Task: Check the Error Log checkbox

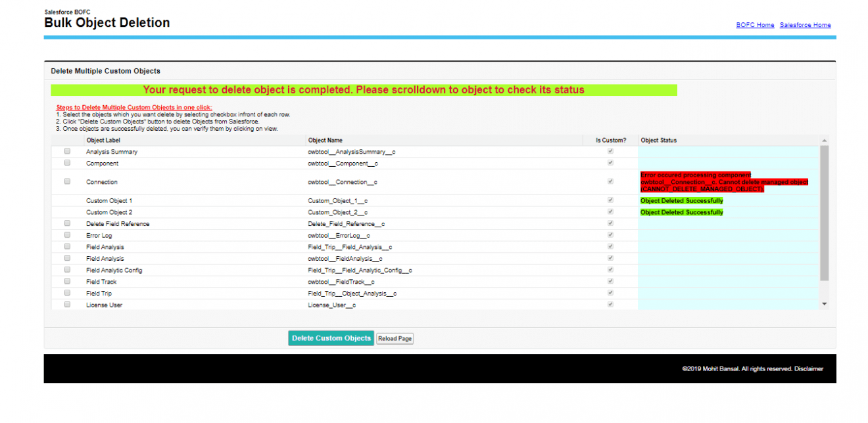Action: pos(66,234)
